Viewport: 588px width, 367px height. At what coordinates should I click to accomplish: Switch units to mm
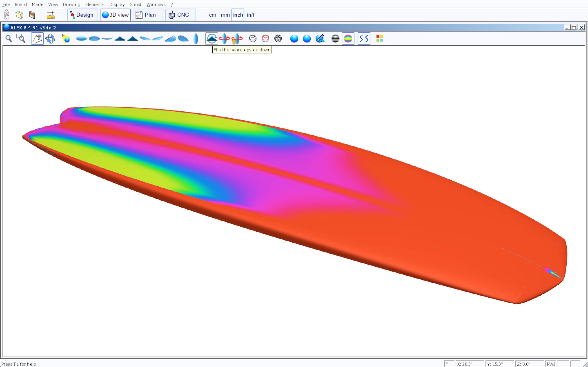(x=225, y=15)
